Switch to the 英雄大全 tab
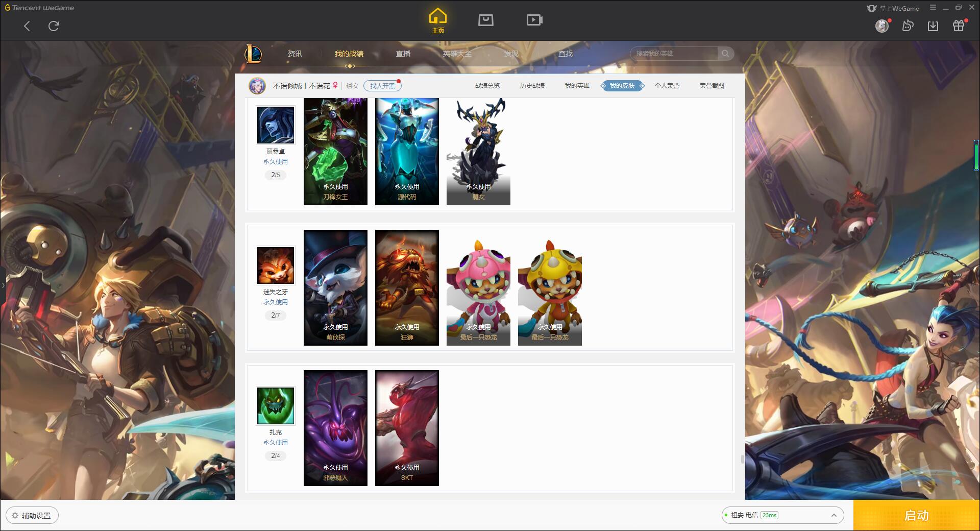This screenshot has height=531, width=980. [x=457, y=54]
